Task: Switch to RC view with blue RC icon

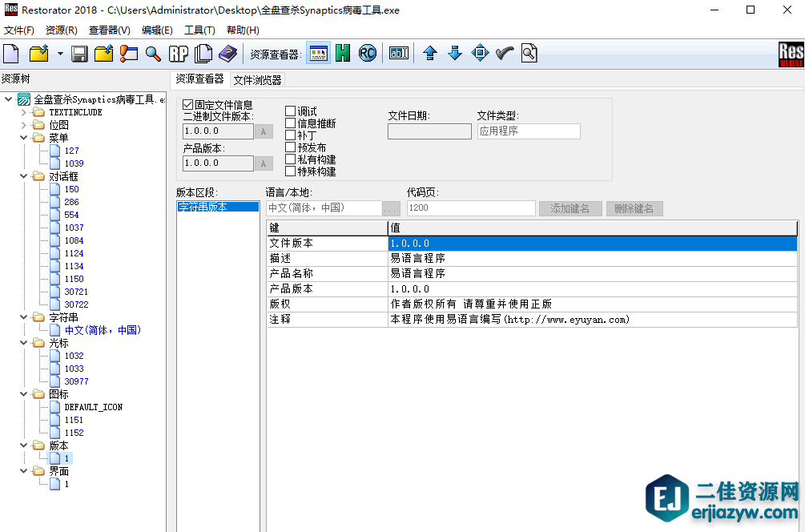Action: (368, 53)
